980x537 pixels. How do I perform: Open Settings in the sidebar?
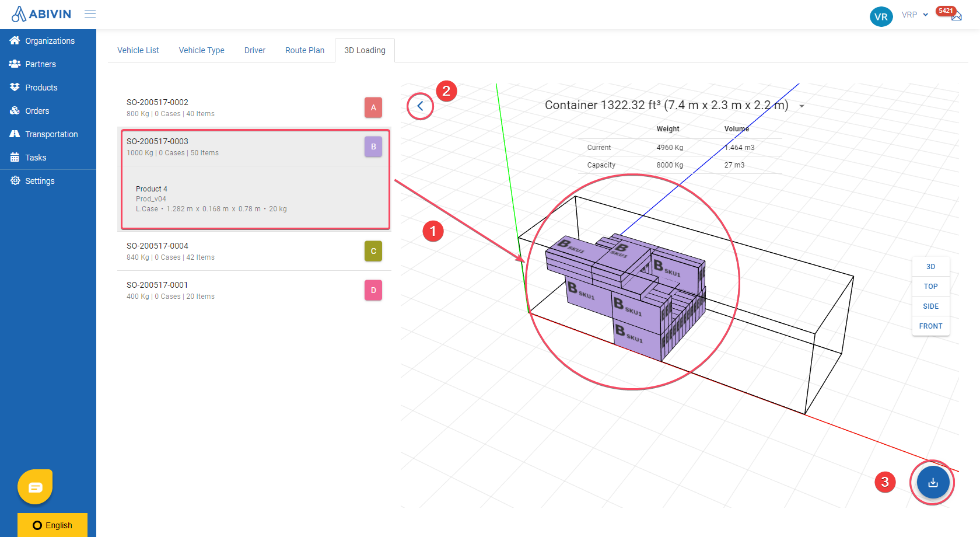tap(48, 181)
